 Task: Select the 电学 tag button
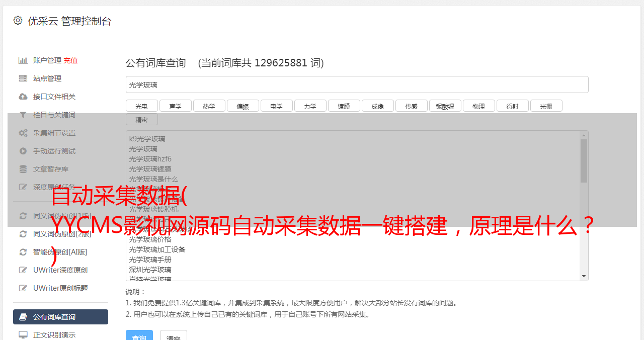click(x=277, y=106)
